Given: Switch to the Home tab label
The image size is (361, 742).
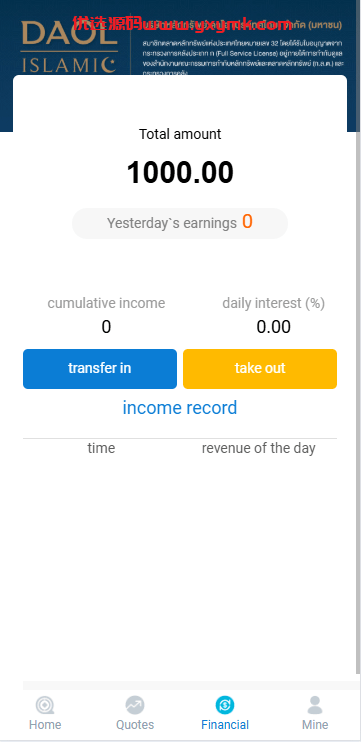Looking at the screenshot, I should [x=45, y=725].
